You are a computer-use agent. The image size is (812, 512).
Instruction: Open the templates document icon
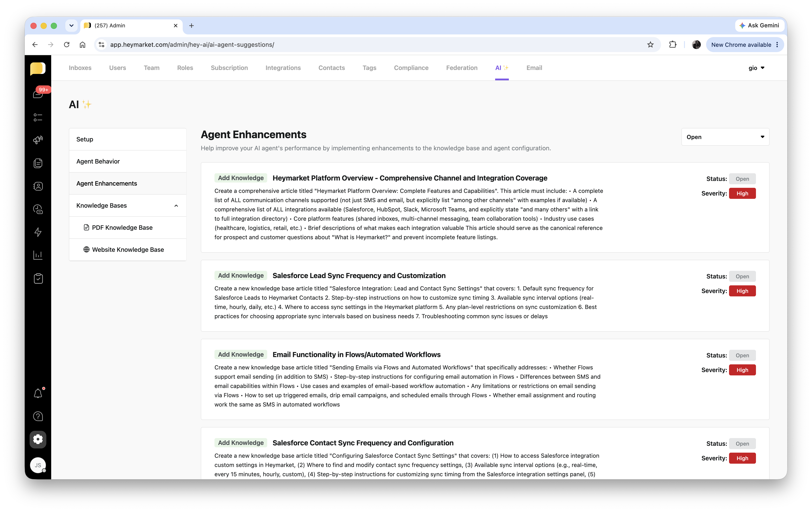pyautogui.click(x=38, y=163)
